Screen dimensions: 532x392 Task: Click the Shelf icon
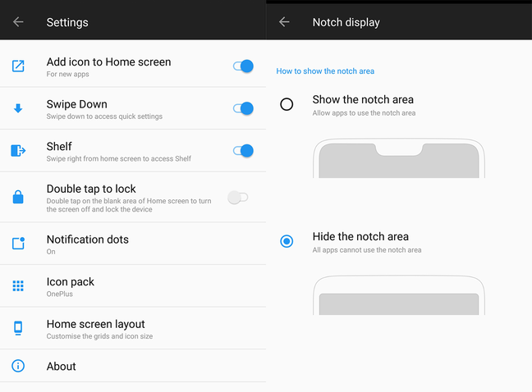pyautogui.click(x=18, y=150)
